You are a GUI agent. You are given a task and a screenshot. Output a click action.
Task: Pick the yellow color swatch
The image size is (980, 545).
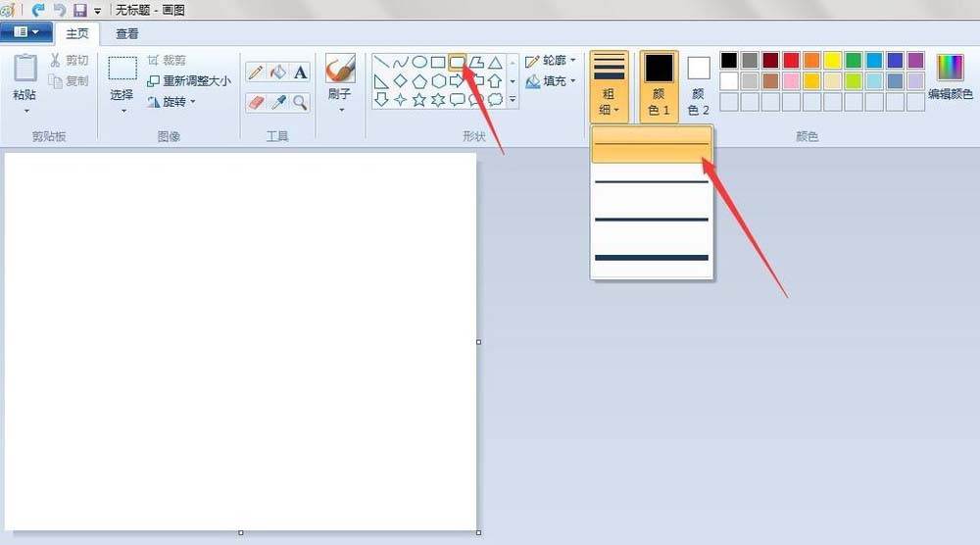click(832, 60)
